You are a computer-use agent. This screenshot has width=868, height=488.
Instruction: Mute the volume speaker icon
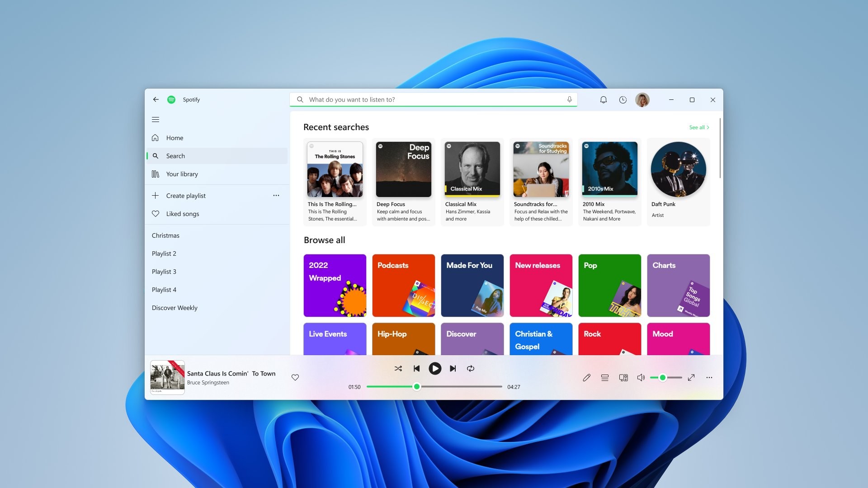[641, 378]
